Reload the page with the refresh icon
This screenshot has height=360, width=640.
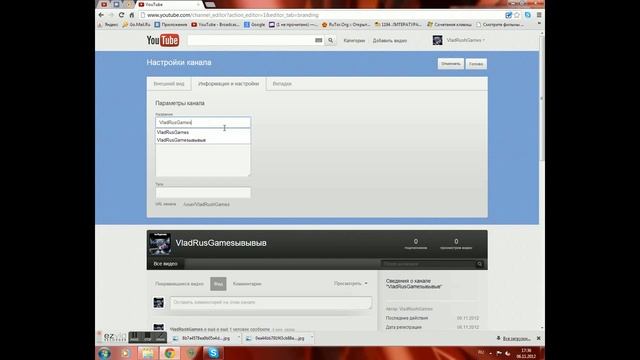(121, 15)
